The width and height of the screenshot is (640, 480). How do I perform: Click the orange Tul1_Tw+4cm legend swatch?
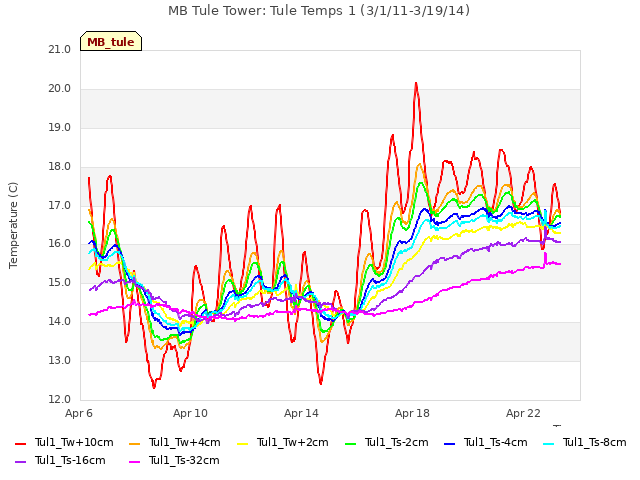point(134,444)
